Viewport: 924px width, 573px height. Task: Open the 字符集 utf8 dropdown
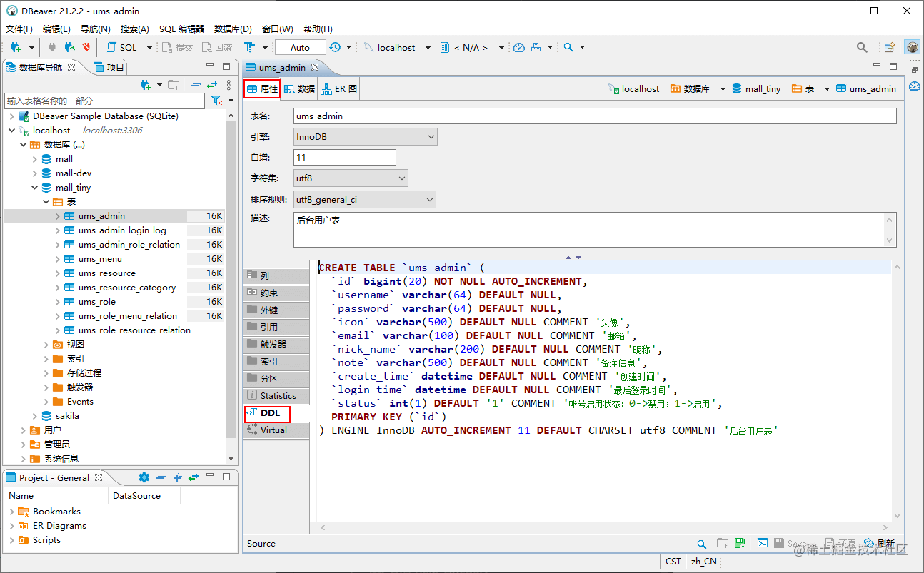[x=351, y=178]
